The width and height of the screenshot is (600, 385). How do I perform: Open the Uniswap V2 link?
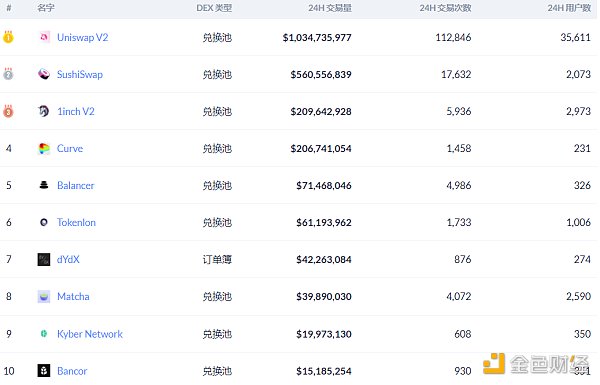coord(83,38)
